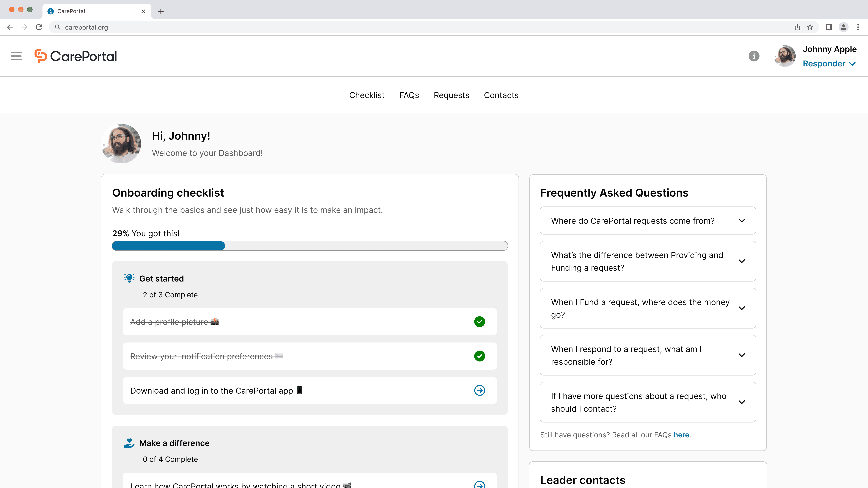The height and width of the screenshot is (488, 868).
Task: Expand the Providing vs Funding FAQ
Action: pos(742,261)
